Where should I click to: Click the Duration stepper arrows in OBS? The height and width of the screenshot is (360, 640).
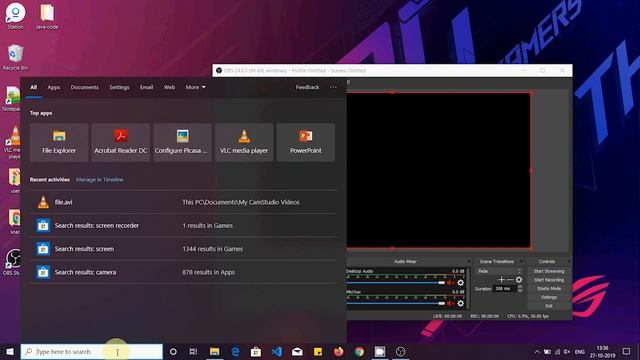click(520, 289)
